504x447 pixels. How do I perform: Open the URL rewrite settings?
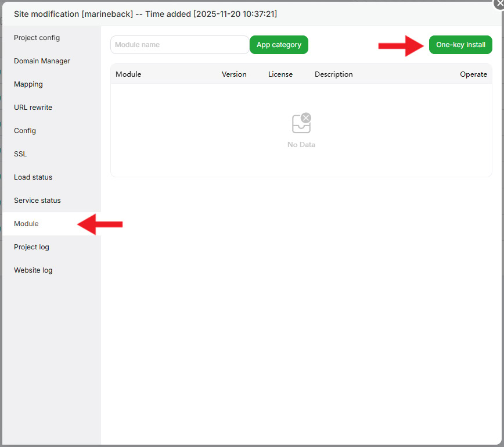coord(33,107)
